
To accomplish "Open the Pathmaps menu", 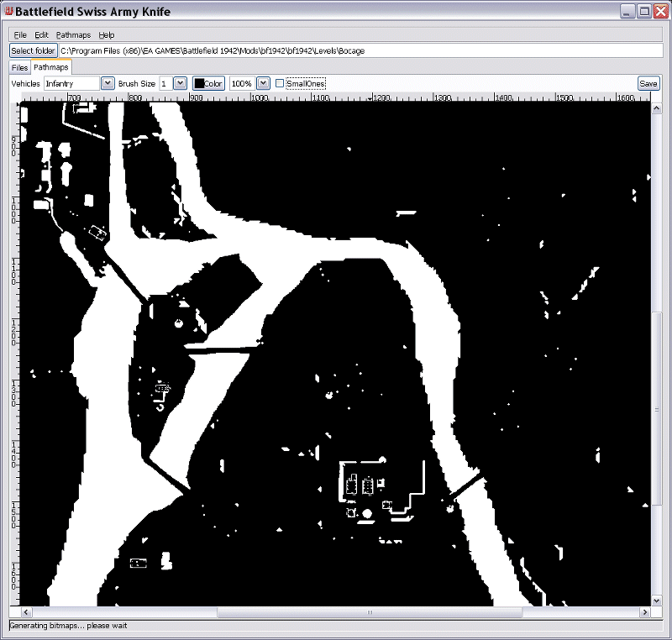I will pos(73,35).
